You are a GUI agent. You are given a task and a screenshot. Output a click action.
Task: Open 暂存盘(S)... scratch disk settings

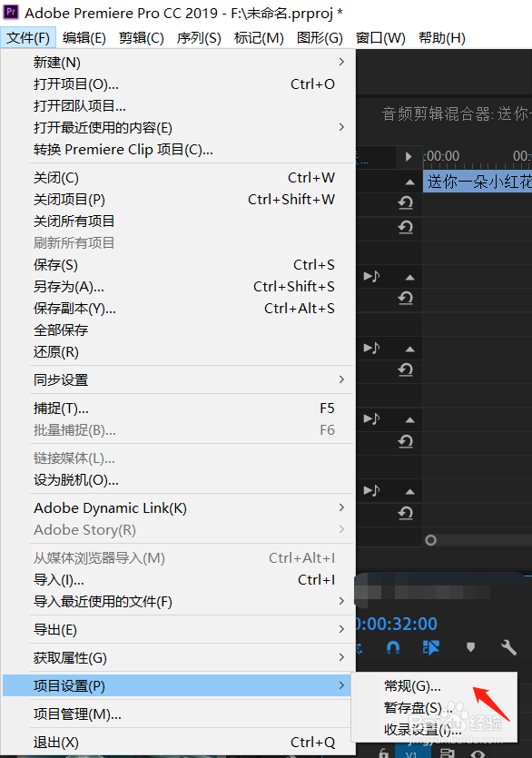click(x=434, y=708)
